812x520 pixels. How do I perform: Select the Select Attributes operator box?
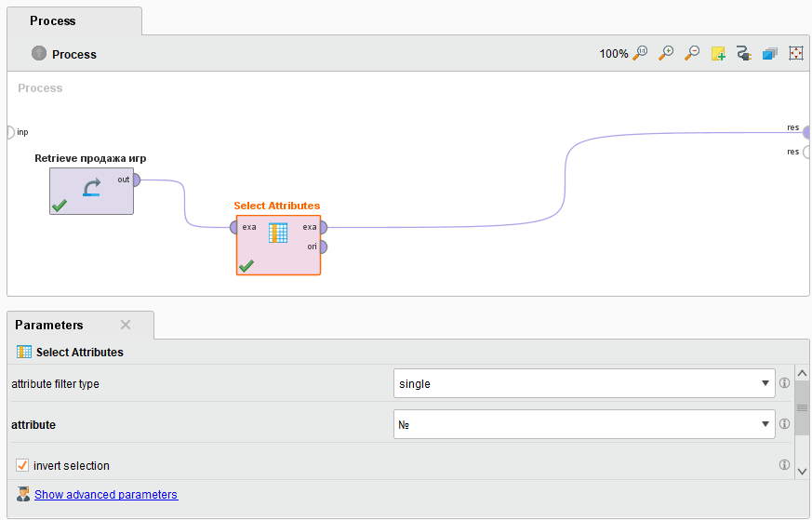[x=279, y=245]
